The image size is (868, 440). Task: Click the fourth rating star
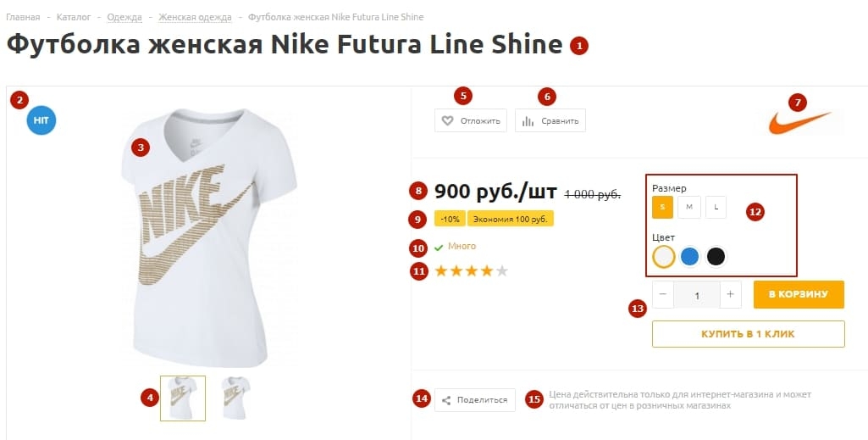pos(487,271)
